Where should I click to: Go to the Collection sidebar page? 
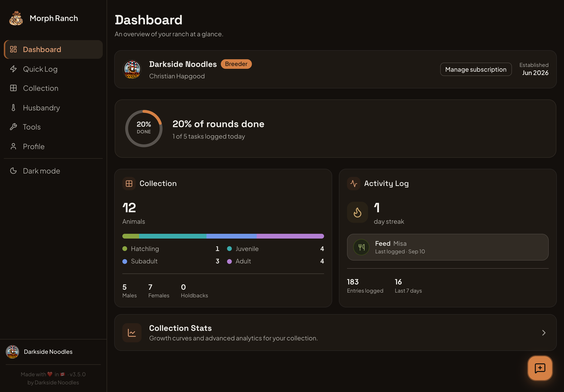click(53, 88)
